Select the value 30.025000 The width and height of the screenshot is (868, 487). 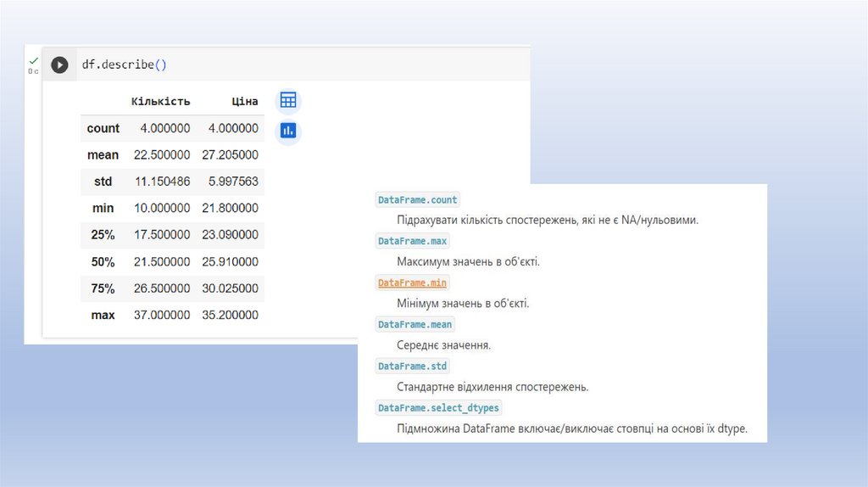tap(230, 288)
